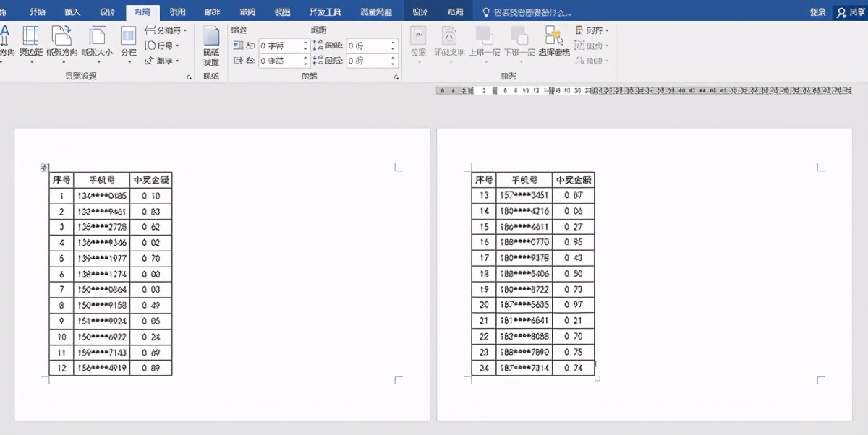The height and width of the screenshot is (435, 868).
Task: Click the Share (共享) button
Action: click(x=851, y=12)
